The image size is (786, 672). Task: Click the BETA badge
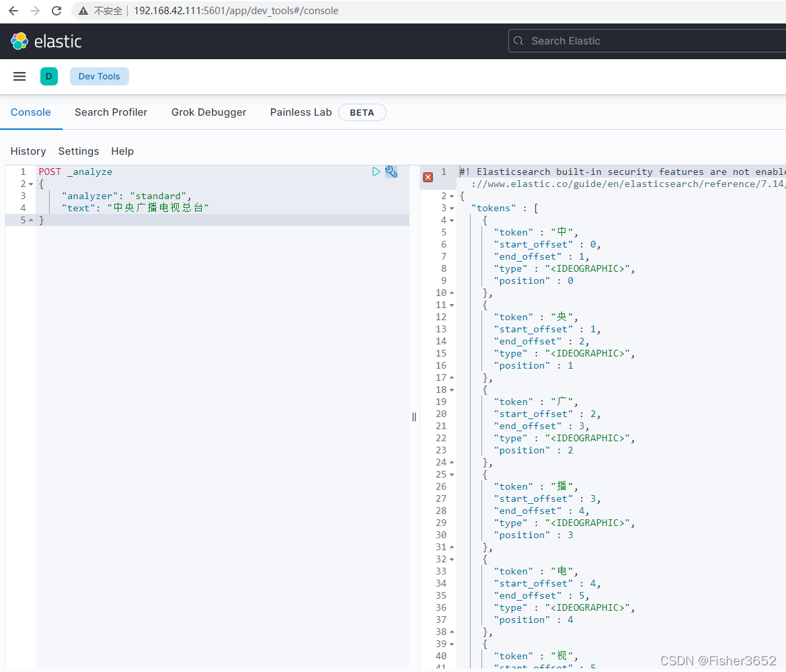(362, 112)
